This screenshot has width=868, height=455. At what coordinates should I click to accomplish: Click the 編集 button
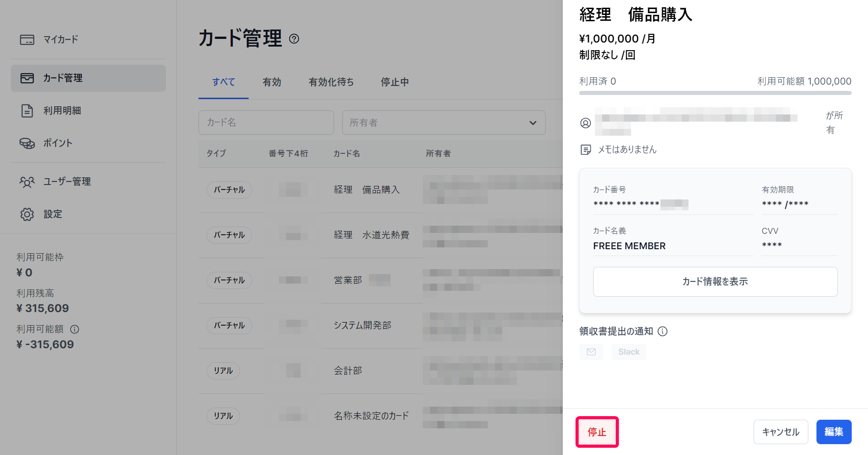834,432
